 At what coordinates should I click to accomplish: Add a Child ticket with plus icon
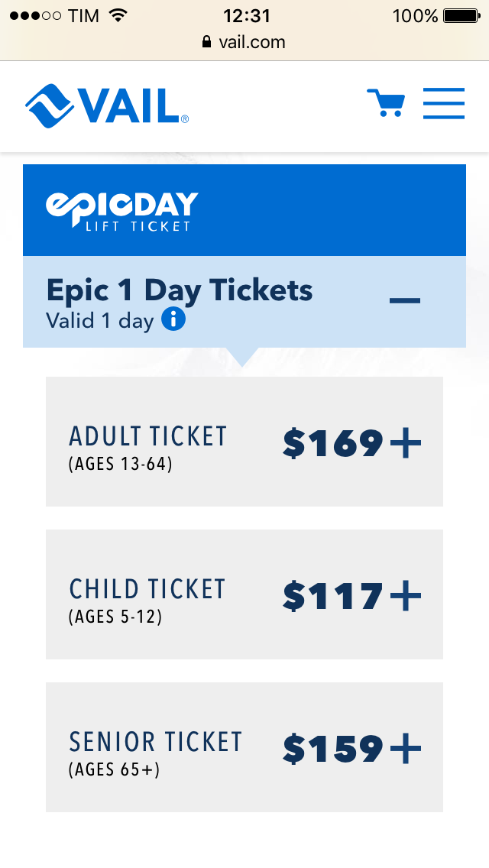tap(406, 596)
